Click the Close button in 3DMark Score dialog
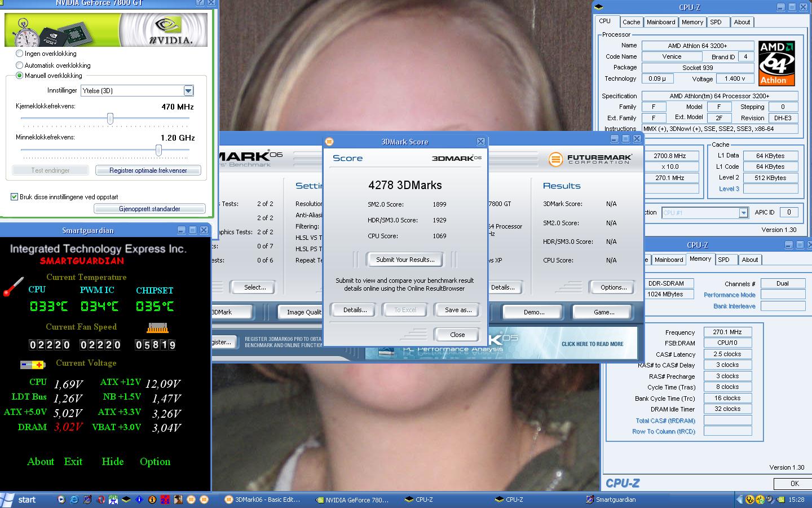The height and width of the screenshot is (508, 812). (457, 335)
